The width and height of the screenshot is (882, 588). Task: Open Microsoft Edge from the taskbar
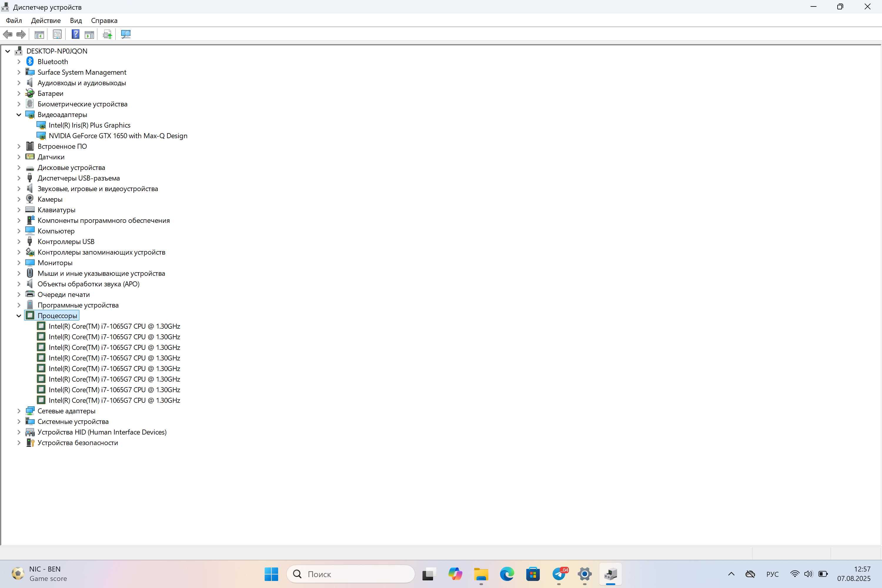click(507, 574)
